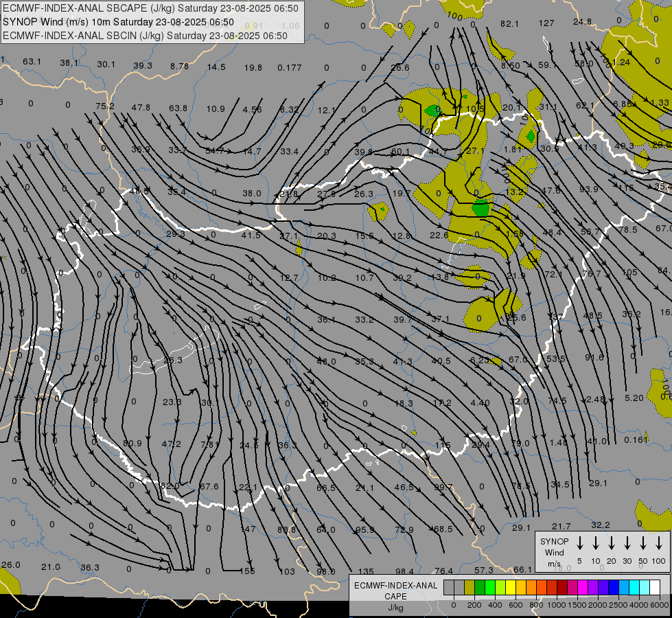This screenshot has width=672, height=618.
Task: Click the 0.161 value on the map
Action: click(x=636, y=440)
